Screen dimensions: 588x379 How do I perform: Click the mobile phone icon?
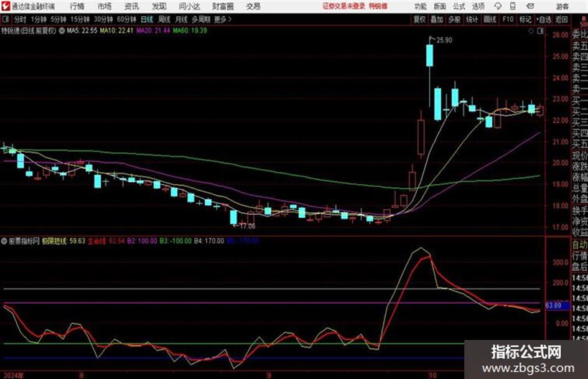pyautogui.click(x=513, y=6)
